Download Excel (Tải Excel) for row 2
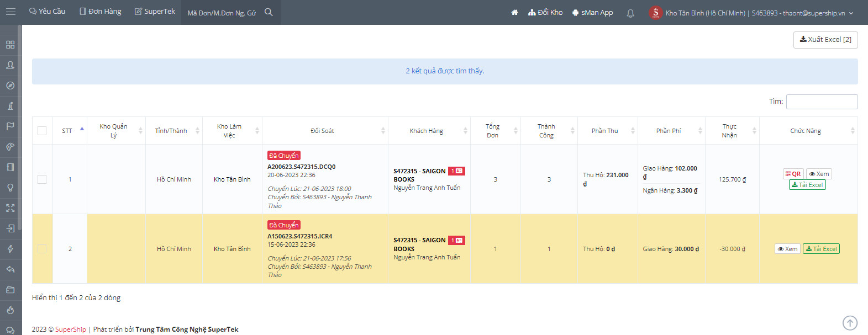868x335 pixels. coord(821,249)
